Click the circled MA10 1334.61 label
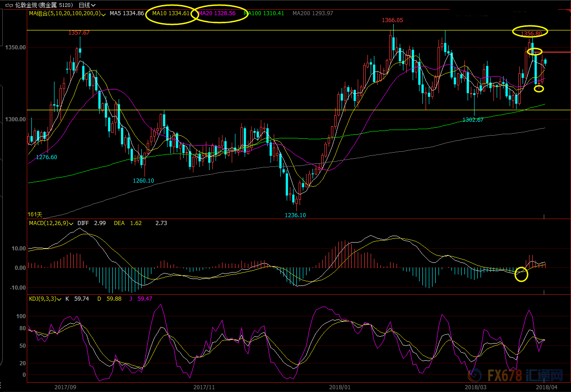 pyautogui.click(x=172, y=13)
